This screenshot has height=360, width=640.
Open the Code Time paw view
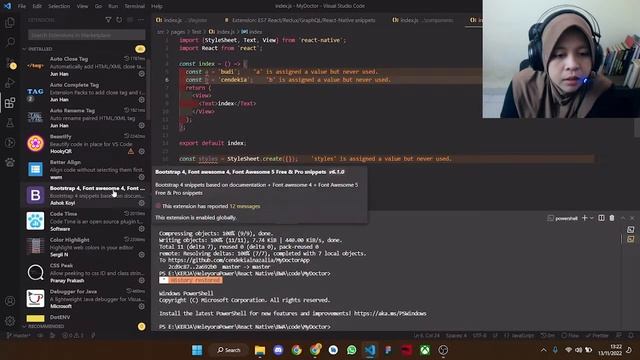click(10, 162)
